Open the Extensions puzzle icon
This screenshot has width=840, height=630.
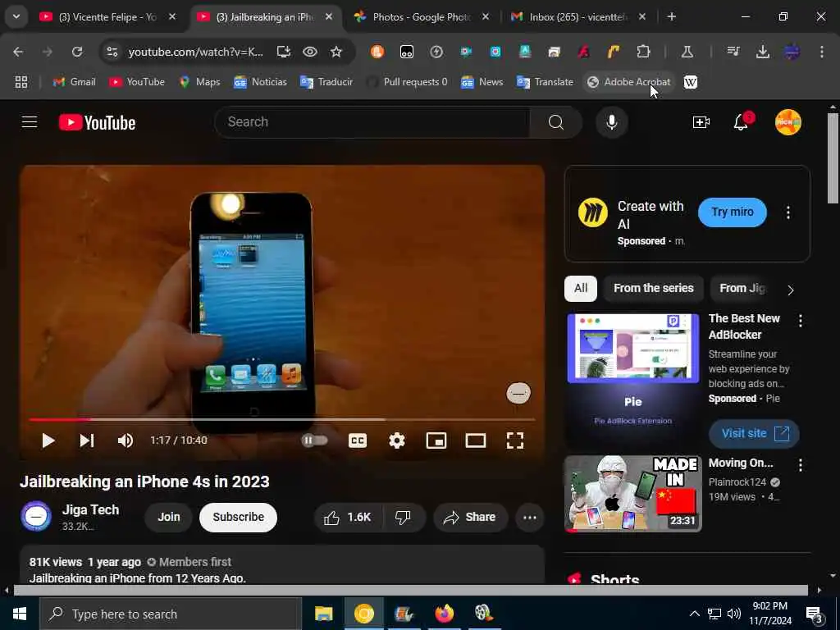click(x=643, y=52)
